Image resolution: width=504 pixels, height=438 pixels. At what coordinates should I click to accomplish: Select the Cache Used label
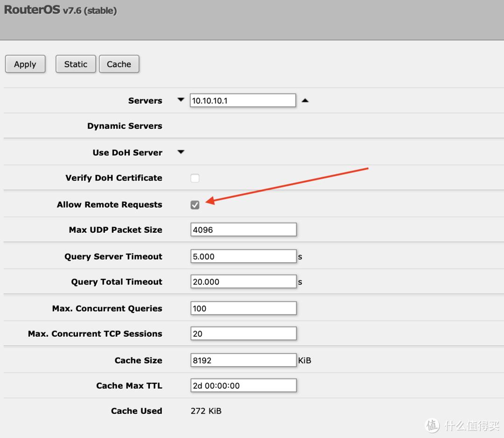pyautogui.click(x=137, y=410)
